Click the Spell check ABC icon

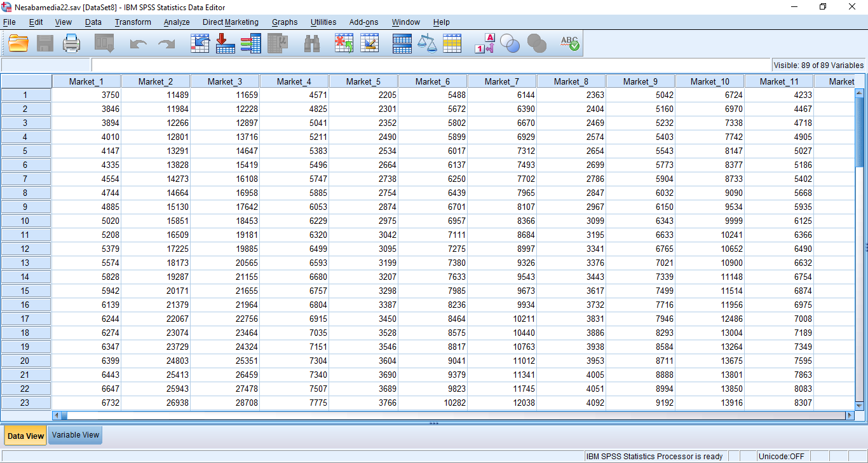(569, 43)
